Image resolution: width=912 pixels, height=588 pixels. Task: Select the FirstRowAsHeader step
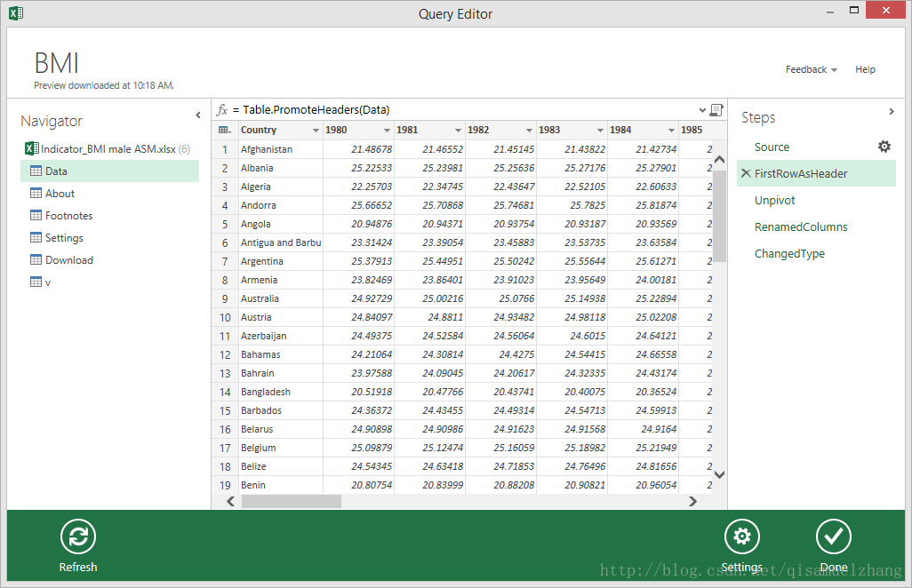click(816, 173)
